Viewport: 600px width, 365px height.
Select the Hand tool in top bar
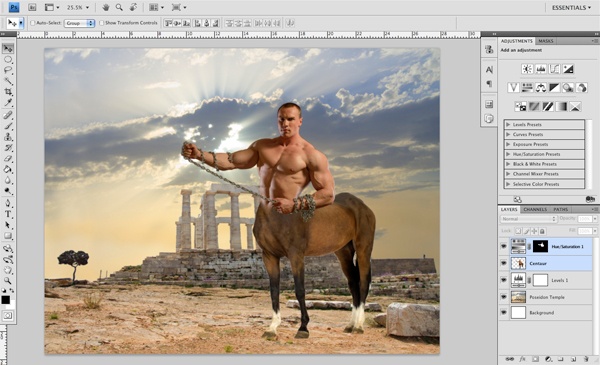(106, 7)
